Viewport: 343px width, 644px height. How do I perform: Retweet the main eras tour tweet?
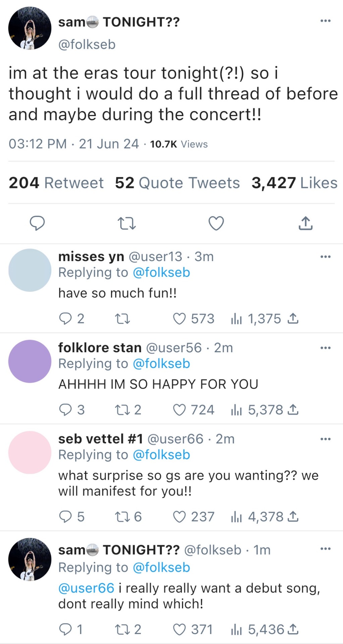pos(127,223)
